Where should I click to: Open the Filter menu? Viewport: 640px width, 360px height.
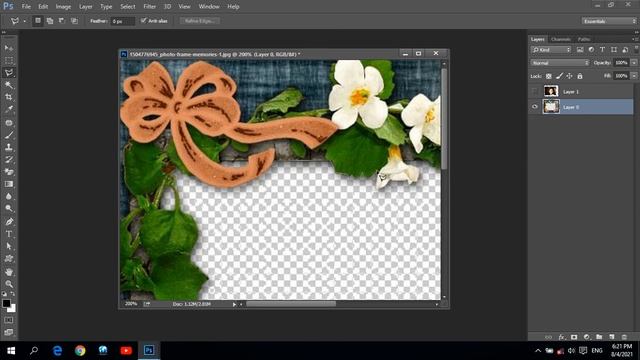pyautogui.click(x=149, y=7)
